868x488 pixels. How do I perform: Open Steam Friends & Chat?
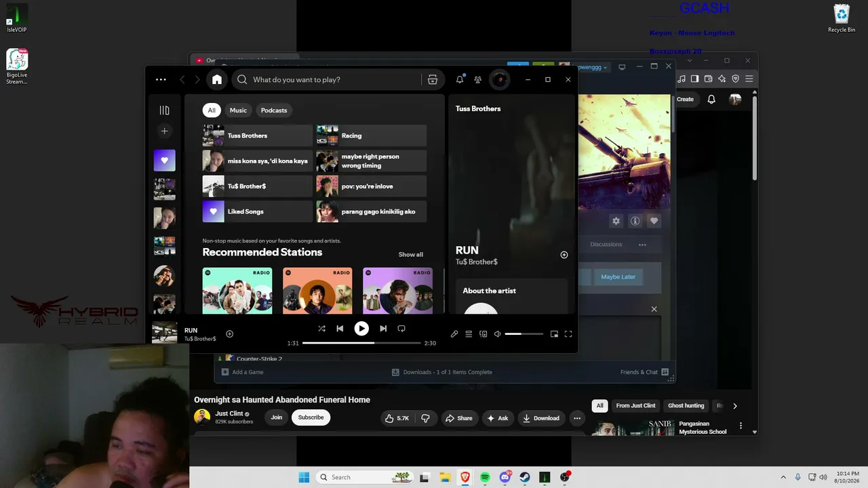[x=644, y=372]
